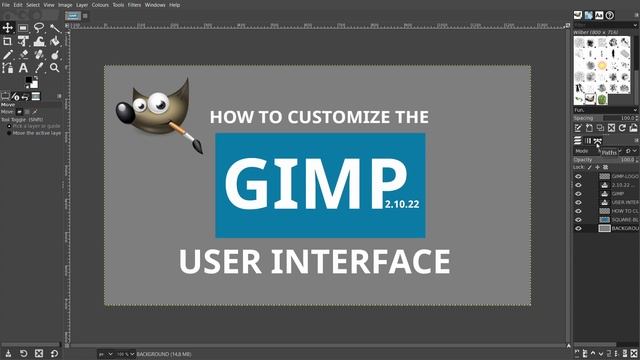Select the Eraser tool
Image resolution: width=640 pixels, height=360 pixels.
pyautogui.click(x=23, y=54)
